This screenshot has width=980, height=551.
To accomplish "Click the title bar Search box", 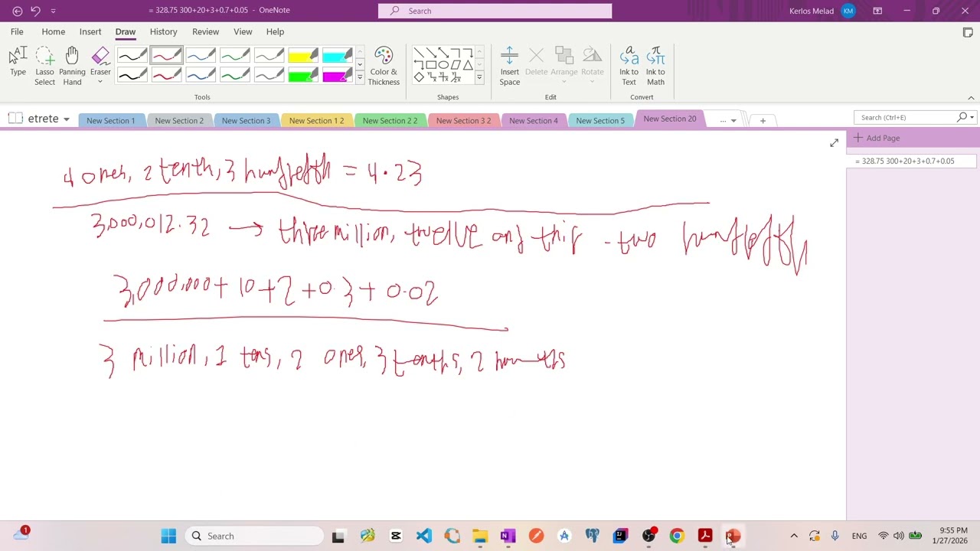I will point(495,11).
